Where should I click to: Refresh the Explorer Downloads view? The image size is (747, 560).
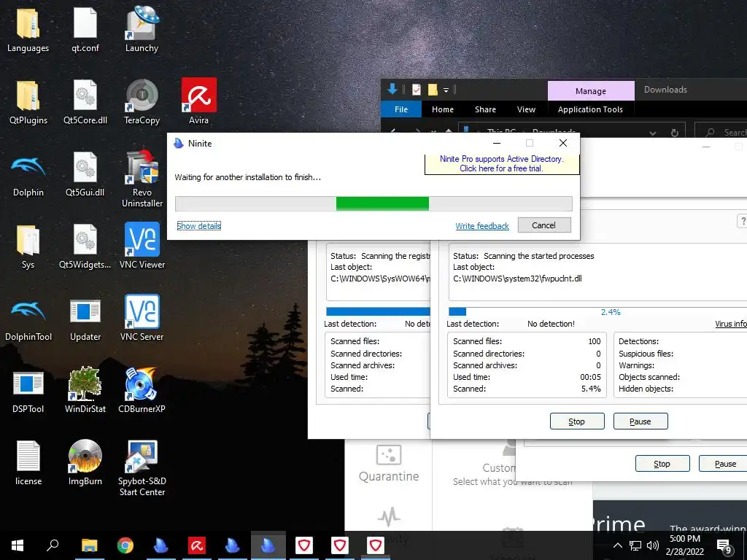coord(675,133)
